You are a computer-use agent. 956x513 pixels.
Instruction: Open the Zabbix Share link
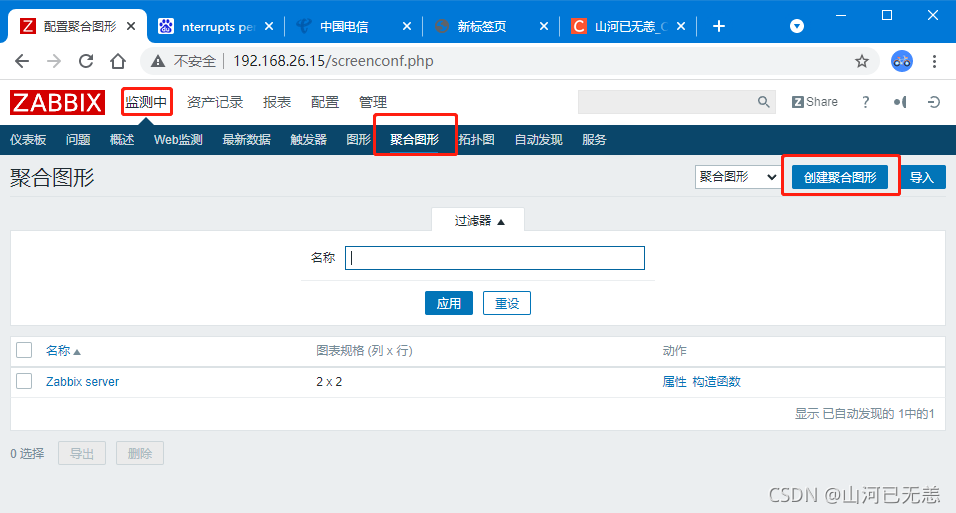(815, 102)
